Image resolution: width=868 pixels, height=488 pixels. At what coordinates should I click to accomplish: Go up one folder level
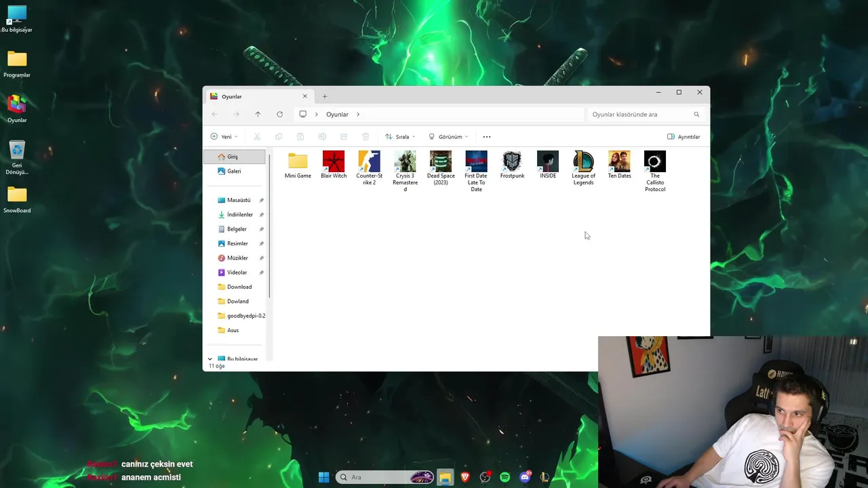point(258,114)
